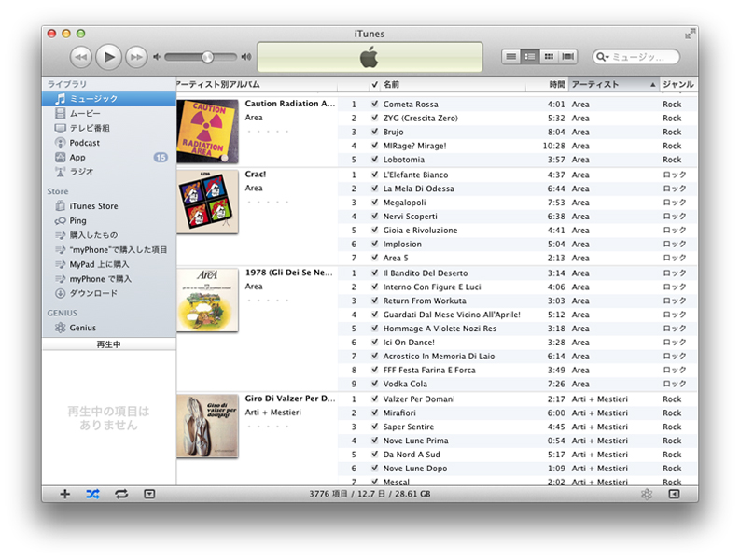Go back to the previous track

(81, 57)
